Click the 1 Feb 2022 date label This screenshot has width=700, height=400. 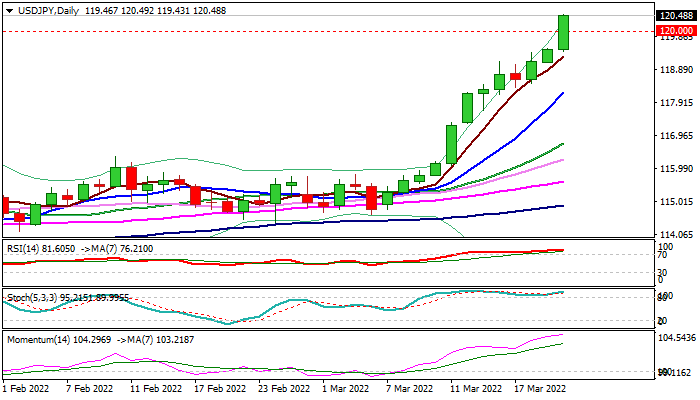click(28, 388)
